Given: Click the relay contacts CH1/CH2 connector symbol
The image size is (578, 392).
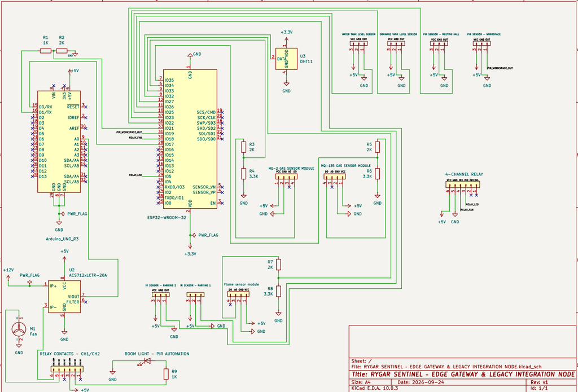Looking at the screenshot, I should 67,369.
